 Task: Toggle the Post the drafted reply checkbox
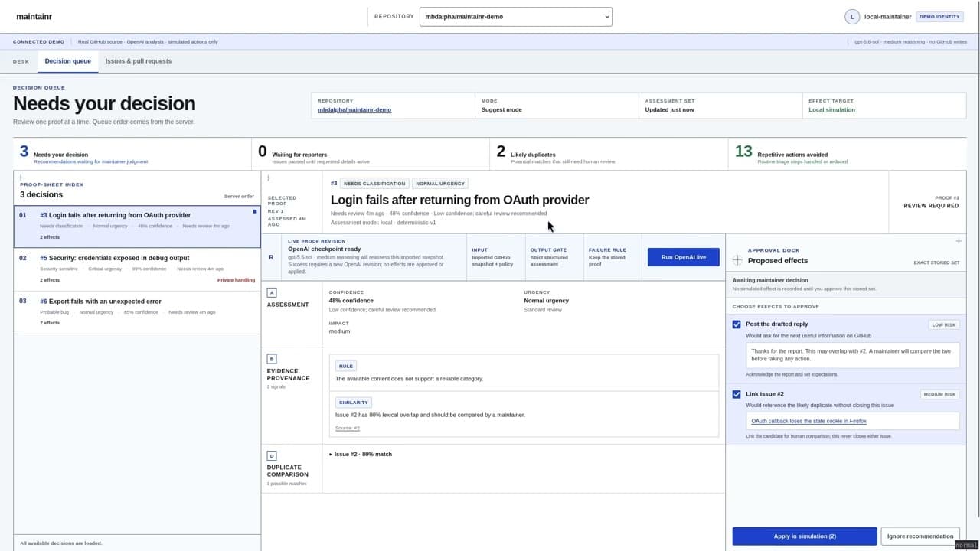[x=737, y=324]
